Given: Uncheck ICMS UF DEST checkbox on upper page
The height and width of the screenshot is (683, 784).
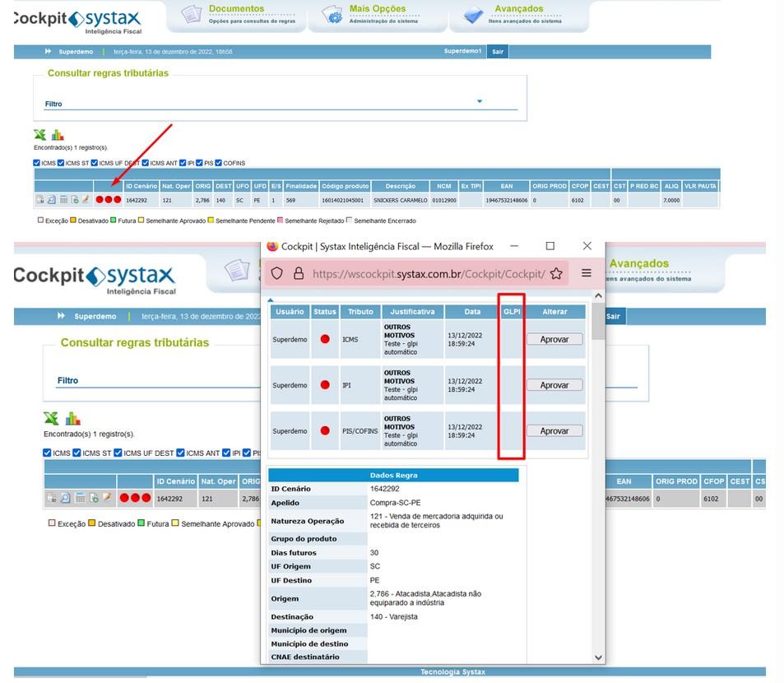Looking at the screenshot, I should point(94,163).
